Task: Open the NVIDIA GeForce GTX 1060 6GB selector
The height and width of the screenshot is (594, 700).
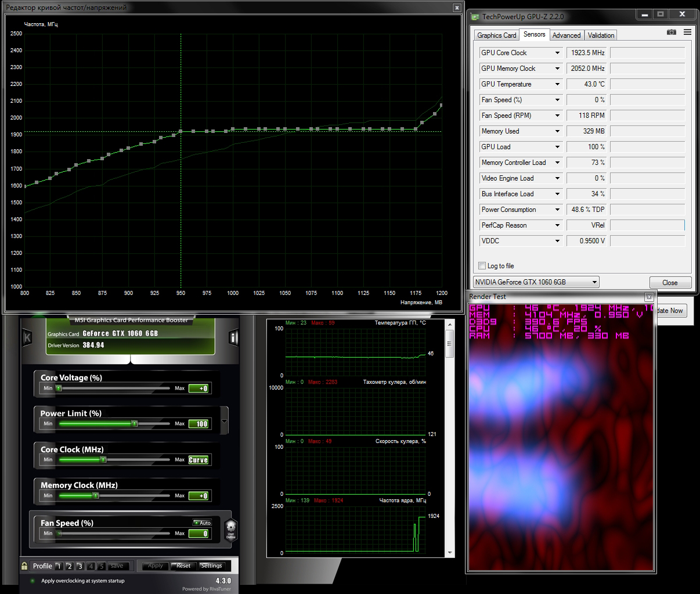Action: coord(536,282)
